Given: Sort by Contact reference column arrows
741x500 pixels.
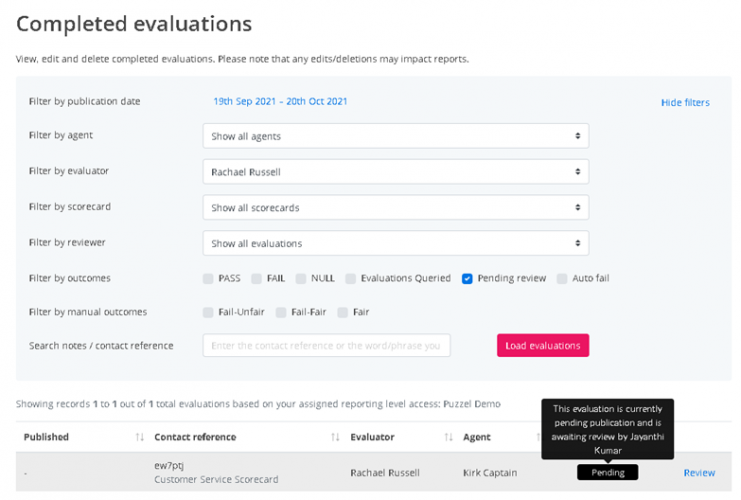Looking at the screenshot, I should [335, 437].
